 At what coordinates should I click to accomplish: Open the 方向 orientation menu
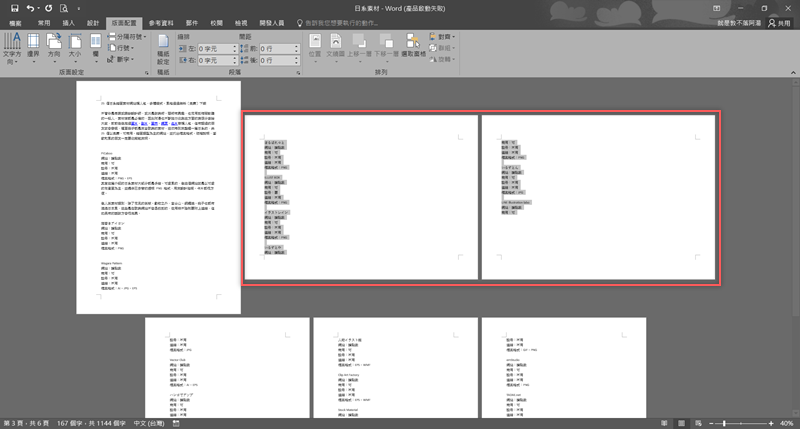point(54,48)
